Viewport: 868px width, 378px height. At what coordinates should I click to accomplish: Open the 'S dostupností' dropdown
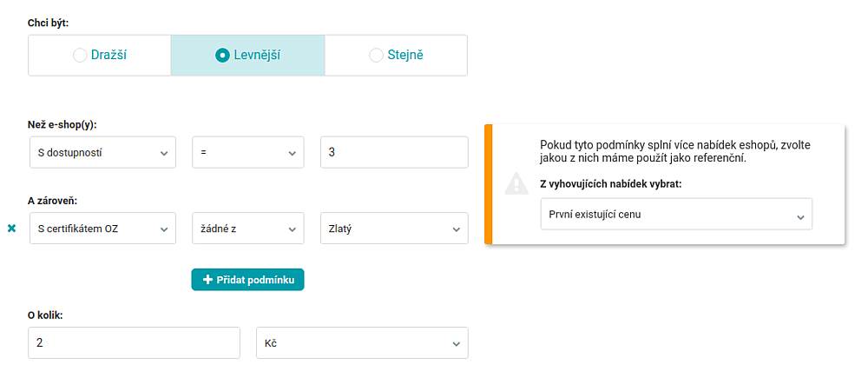coord(102,152)
